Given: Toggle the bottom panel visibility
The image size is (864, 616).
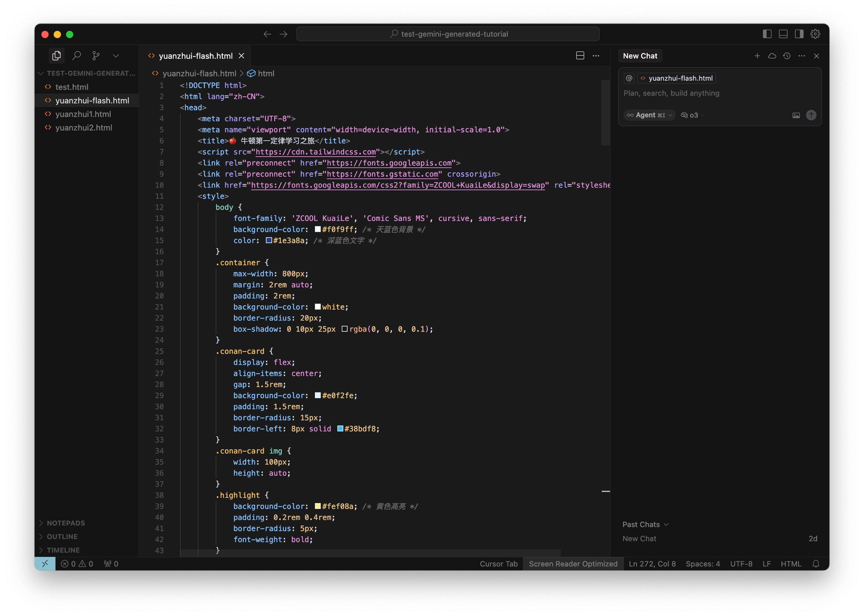Looking at the screenshot, I should tap(783, 34).
